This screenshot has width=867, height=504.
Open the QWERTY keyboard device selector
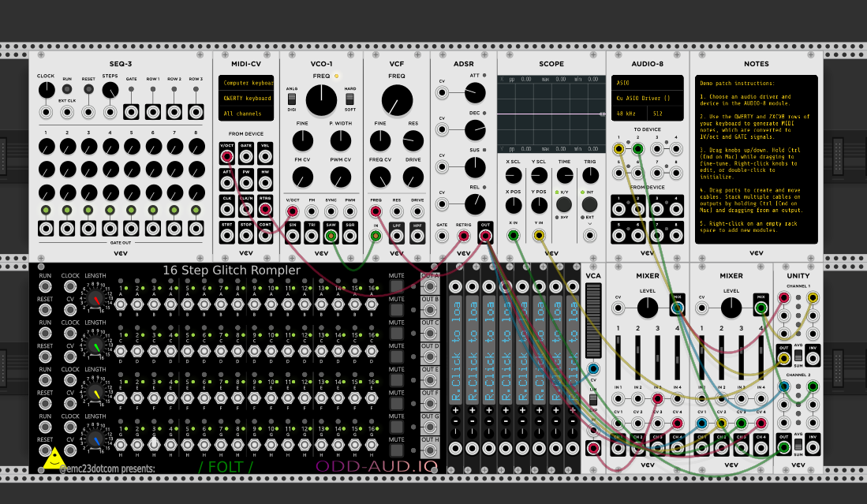[246, 99]
